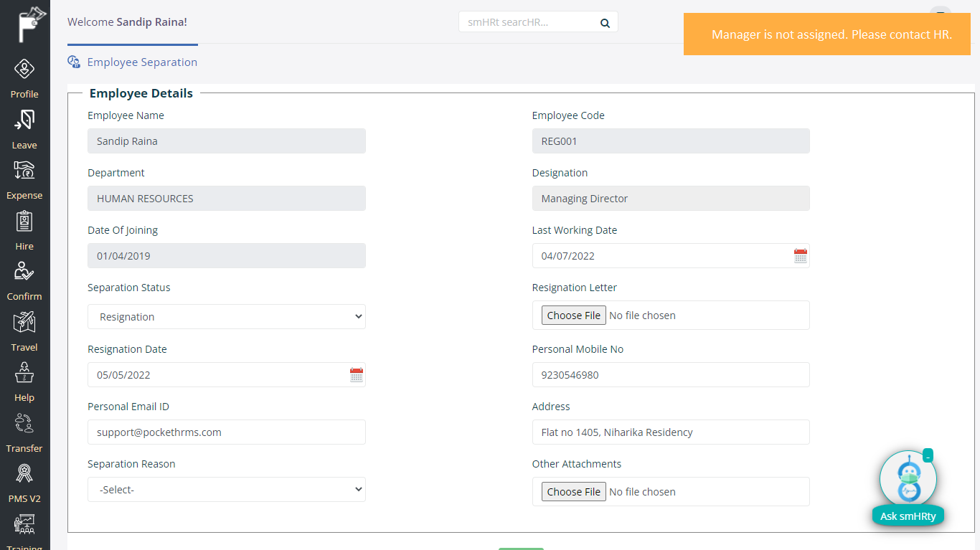Open the Help sidebar item
This screenshot has width=980, height=550.
[24, 373]
